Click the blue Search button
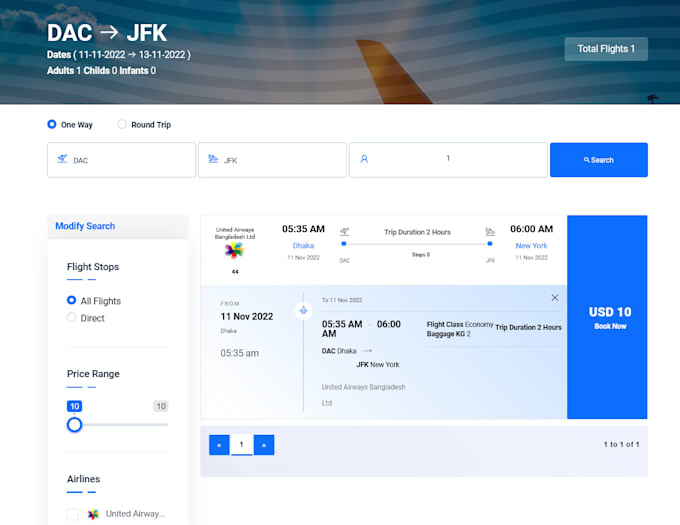 coord(598,160)
